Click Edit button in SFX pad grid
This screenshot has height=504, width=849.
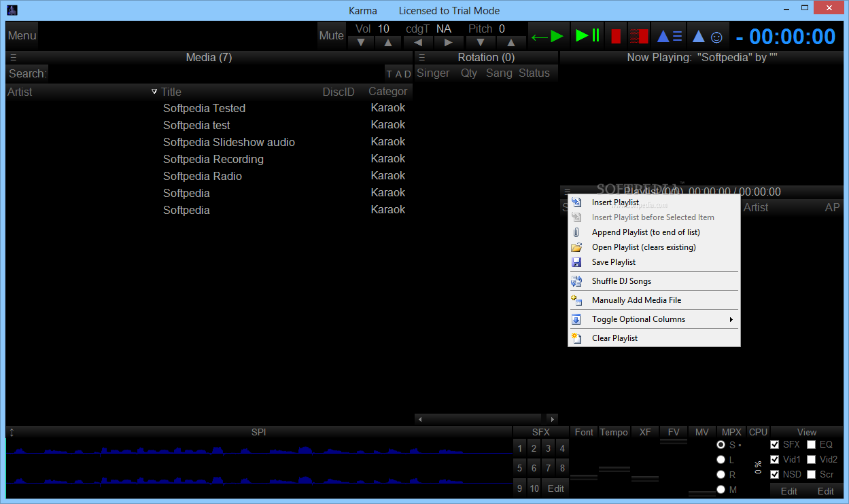(x=556, y=488)
